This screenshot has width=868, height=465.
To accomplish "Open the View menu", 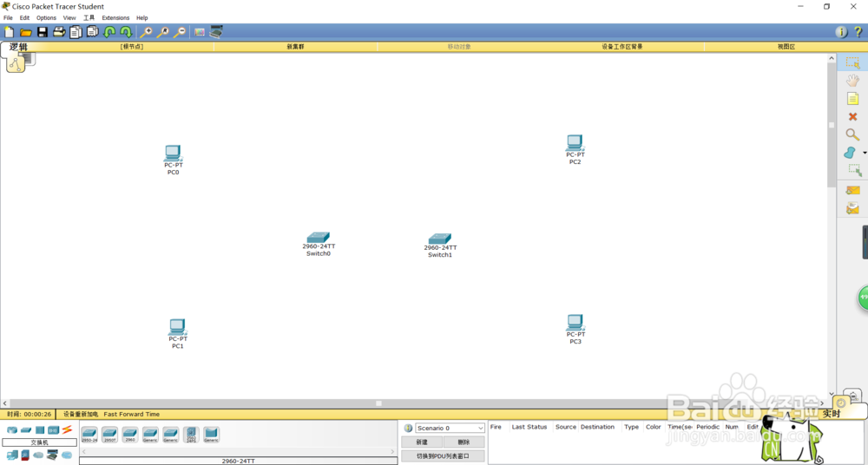I will click(x=69, y=17).
